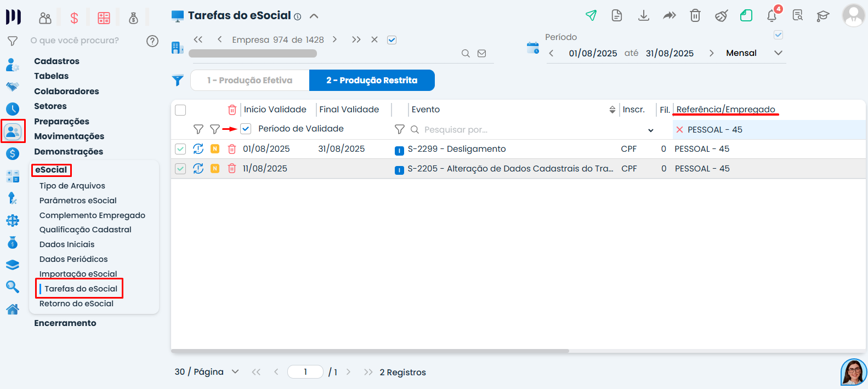Toggle the select-all checkbox in header
Screen dimensions: 868x389
tap(180, 110)
